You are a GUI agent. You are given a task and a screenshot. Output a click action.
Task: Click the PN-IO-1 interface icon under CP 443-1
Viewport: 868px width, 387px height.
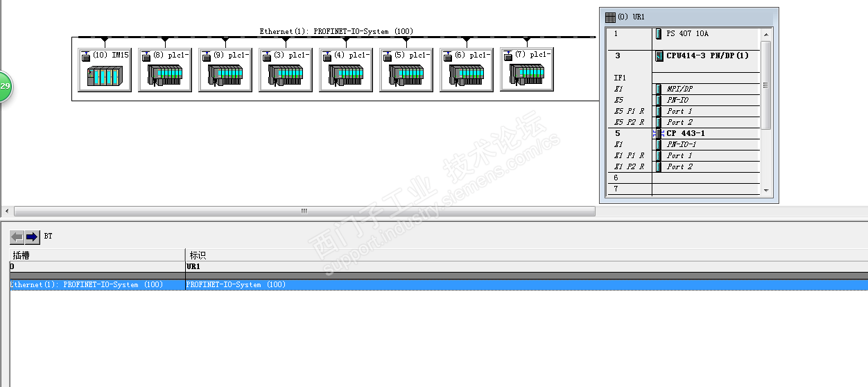[x=659, y=144]
